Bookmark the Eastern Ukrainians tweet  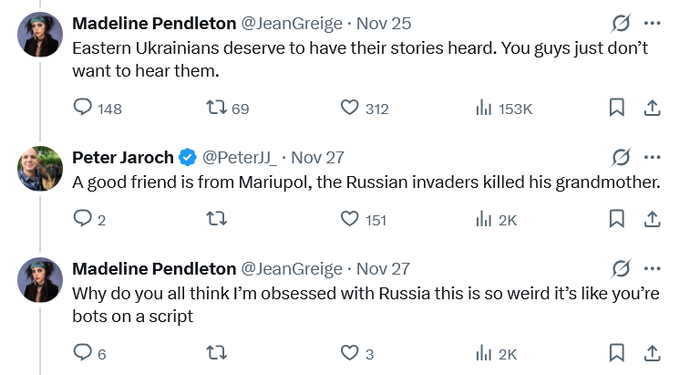pyautogui.click(x=617, y=108)
